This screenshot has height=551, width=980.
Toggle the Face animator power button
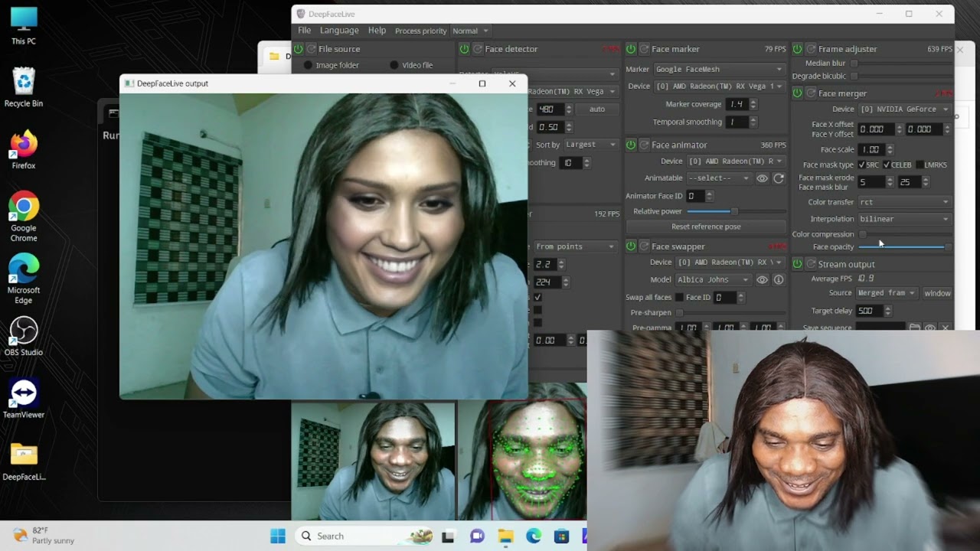(x=631, y=145)
